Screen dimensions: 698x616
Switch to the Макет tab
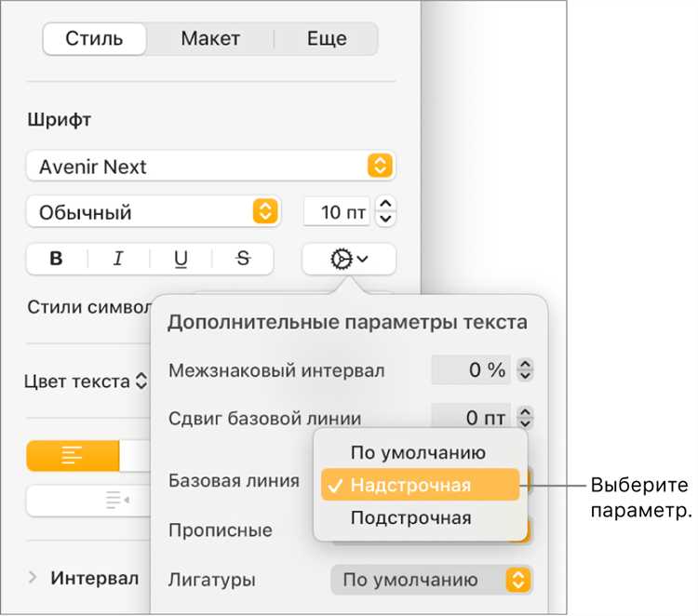click(210, 39)
